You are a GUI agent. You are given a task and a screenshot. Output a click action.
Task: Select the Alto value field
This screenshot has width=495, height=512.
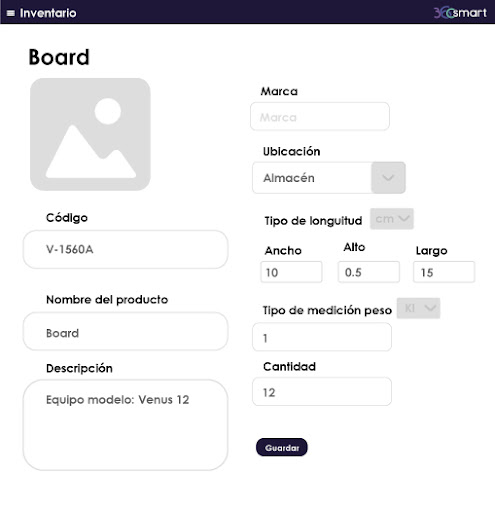(x=369, y=272)
